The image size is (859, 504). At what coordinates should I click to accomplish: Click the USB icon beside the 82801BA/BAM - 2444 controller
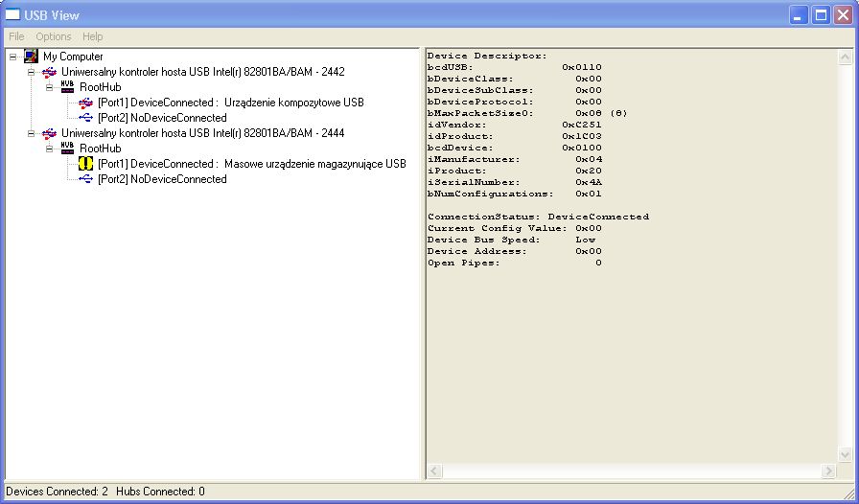[49, 133]
